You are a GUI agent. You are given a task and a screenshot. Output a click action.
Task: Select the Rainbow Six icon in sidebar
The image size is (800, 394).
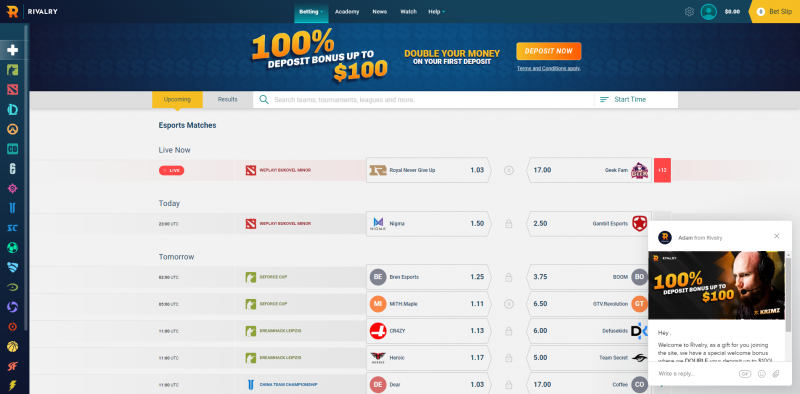point(12,169)
